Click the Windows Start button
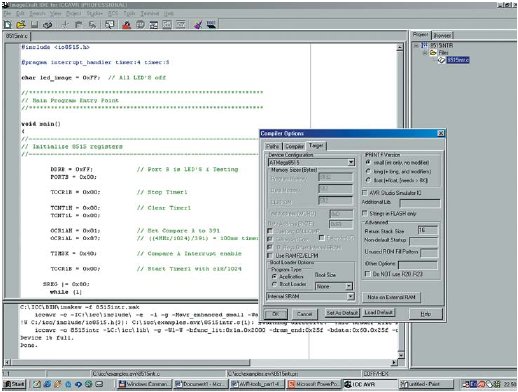Image resolution: width=518 pixels, height=392 pixels. [15, 384]
